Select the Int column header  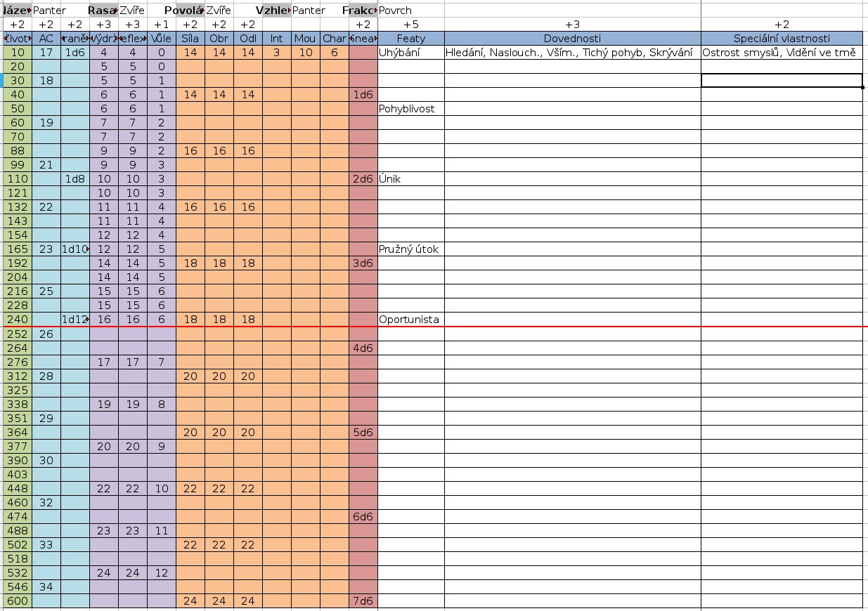point(276,38)
